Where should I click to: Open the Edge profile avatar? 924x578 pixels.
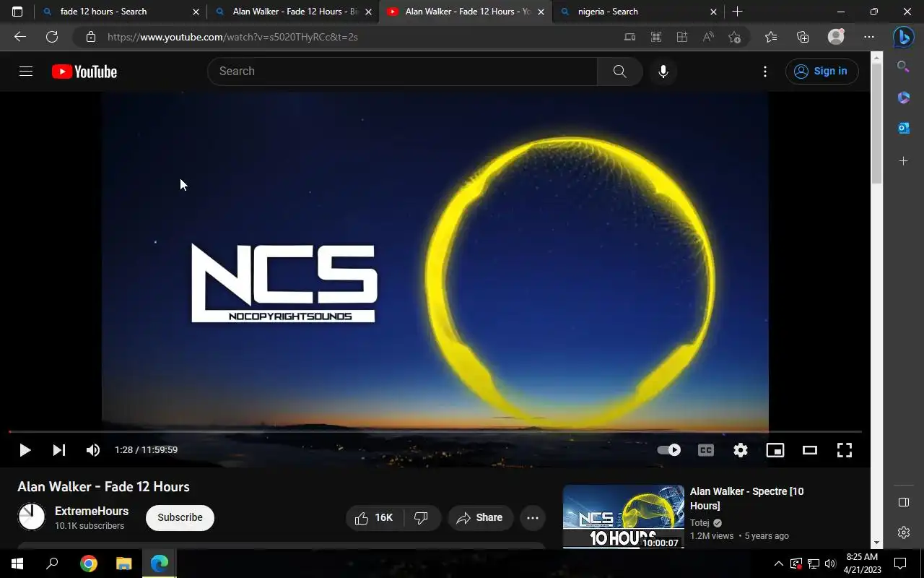(x=836, y=37)
